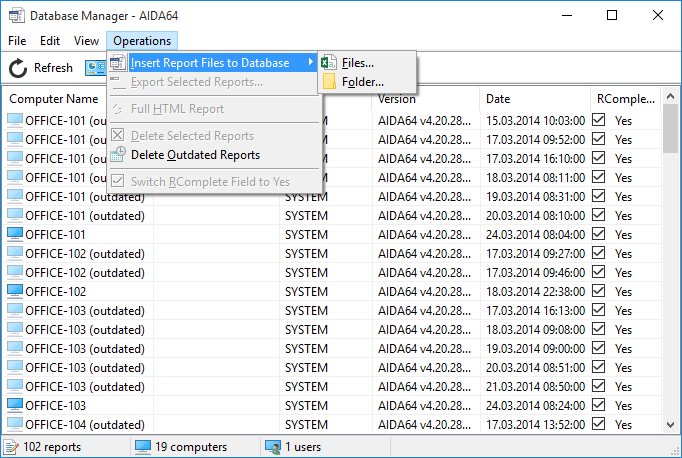Viewport: 682px width, 458px height.
Task: Toggle RComplete checkbox for 15.03.2014 10:03:00 report
Action: tap(599, 120)
